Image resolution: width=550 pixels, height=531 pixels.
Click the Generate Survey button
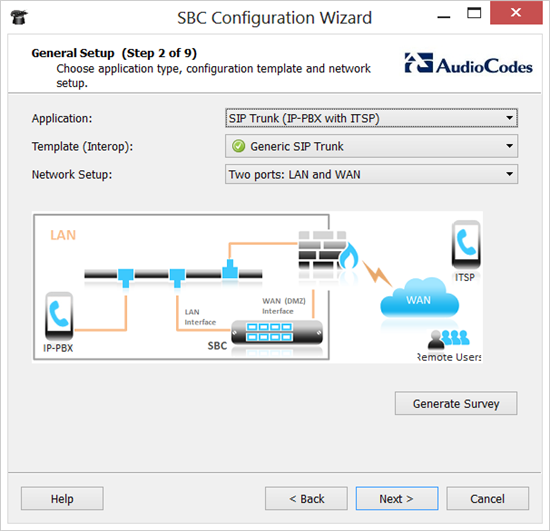coord(456,403)
